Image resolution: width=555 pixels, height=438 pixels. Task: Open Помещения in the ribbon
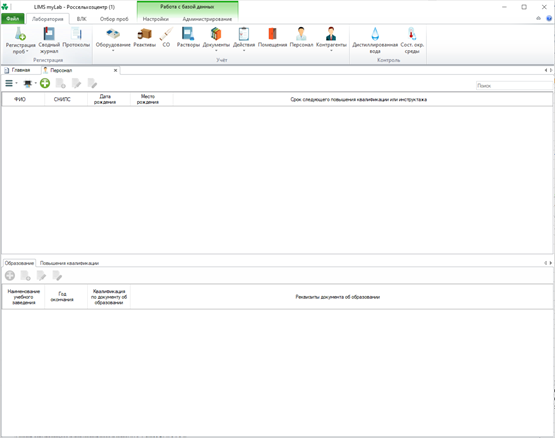click(272, 38)
